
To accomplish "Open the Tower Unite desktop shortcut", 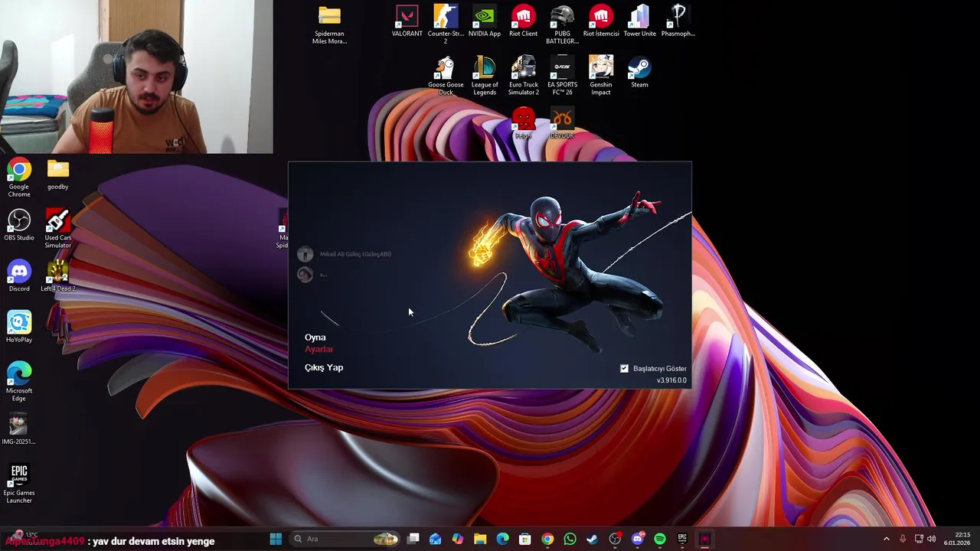I will pos(639,21).
